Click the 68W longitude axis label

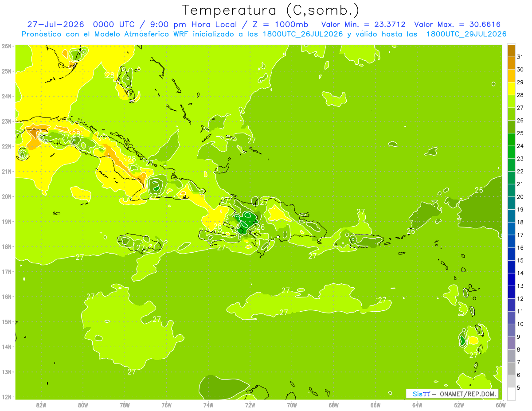(334, 405)
